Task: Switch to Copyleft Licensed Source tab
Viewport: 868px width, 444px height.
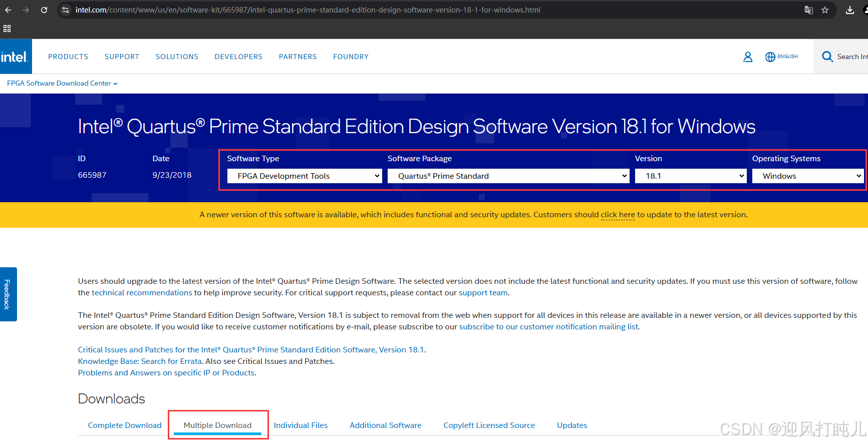Action: [489, 425]
